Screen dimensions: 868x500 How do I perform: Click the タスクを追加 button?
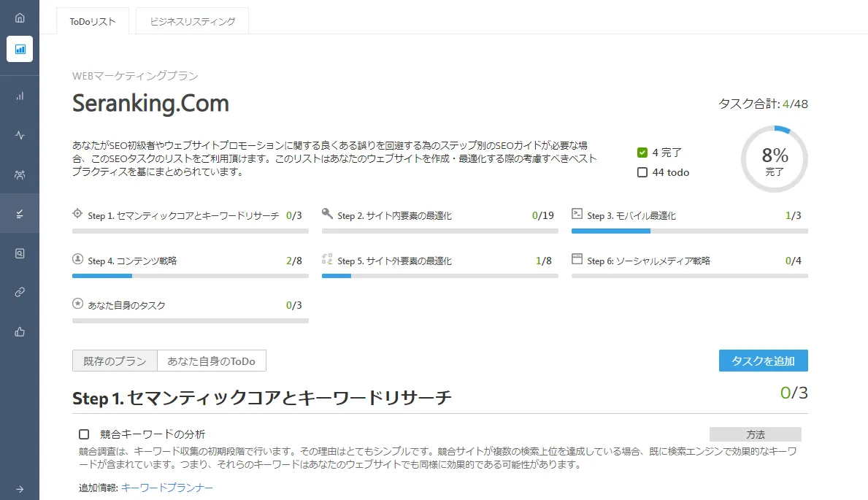[764, 361]
